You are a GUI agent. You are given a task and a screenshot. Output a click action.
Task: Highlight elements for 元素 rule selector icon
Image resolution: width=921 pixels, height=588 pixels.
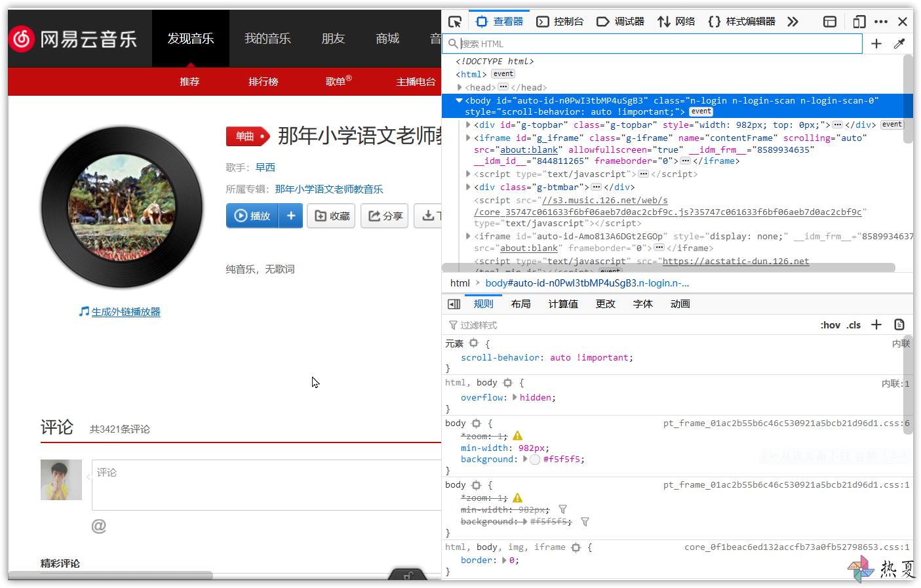[x=474, y=343]
